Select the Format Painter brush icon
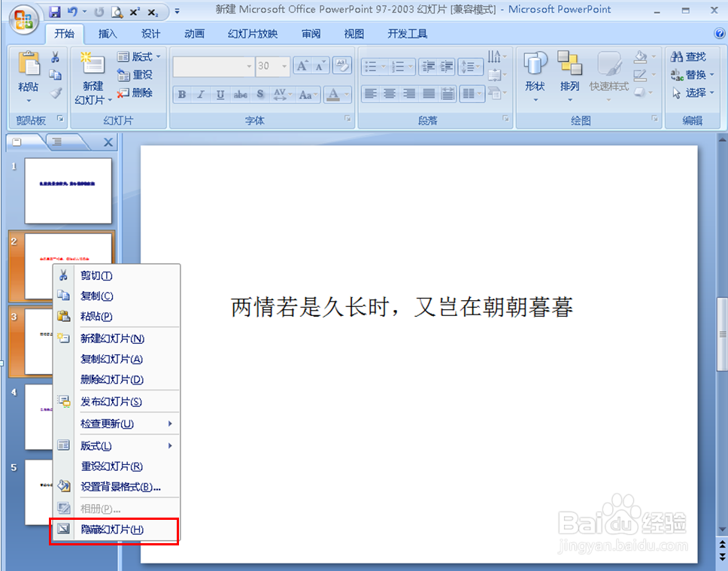 click(x=56, y=93)
